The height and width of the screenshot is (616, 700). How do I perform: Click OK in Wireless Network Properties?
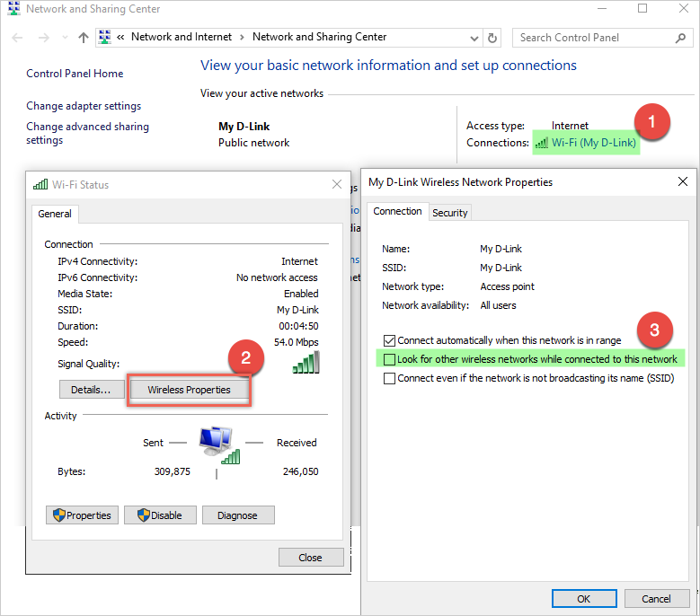point(584,599)
